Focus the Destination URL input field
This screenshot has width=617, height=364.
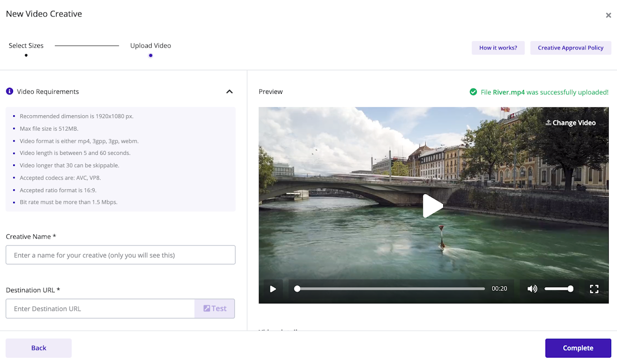pos(100,309)
